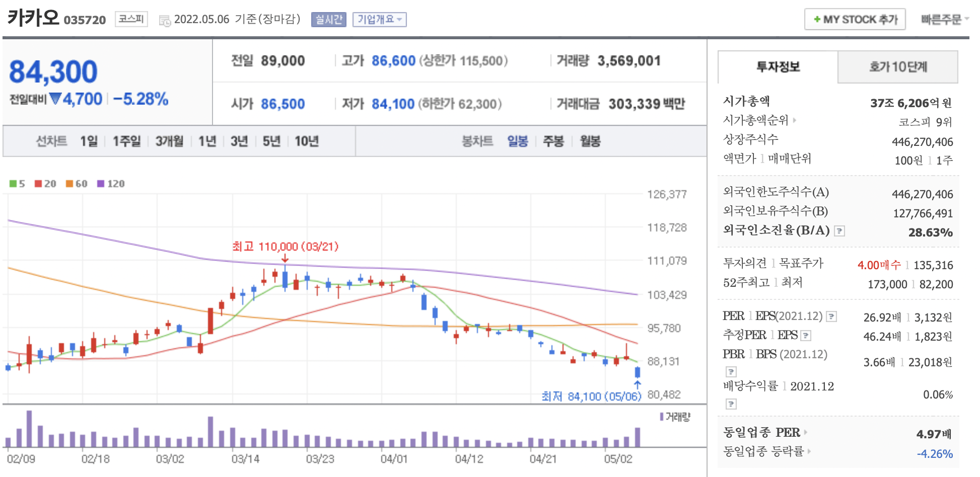Click the 상장주식수 446,270,406 value
This screenshot has height=477, width=980.
coord(922,142)
